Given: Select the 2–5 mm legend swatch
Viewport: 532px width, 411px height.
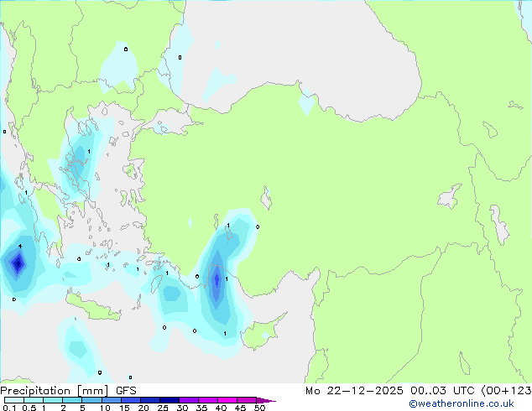Looking at the screenshot, I should [72, 400].
